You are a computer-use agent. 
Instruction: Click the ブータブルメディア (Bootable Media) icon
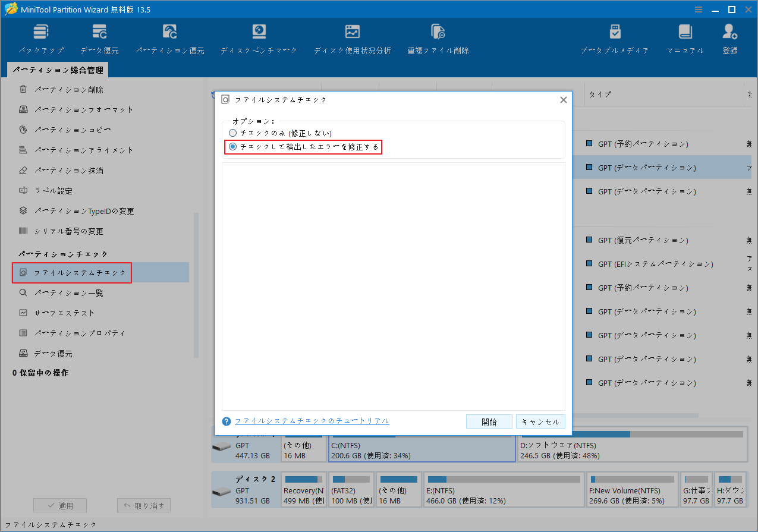(x=615, y=37)
